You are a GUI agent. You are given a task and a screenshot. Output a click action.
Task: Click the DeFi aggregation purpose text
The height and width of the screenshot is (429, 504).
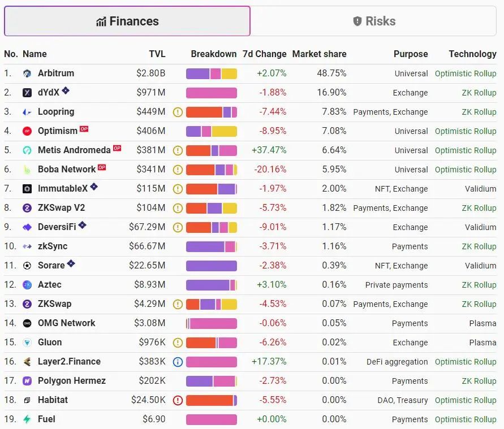397,362
